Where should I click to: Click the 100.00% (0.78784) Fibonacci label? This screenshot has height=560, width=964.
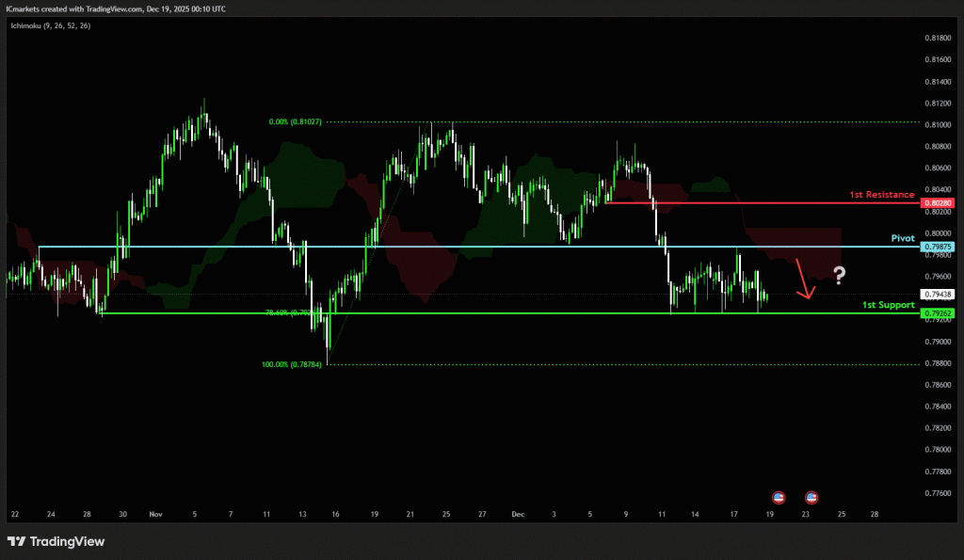[x=292, y=364]
